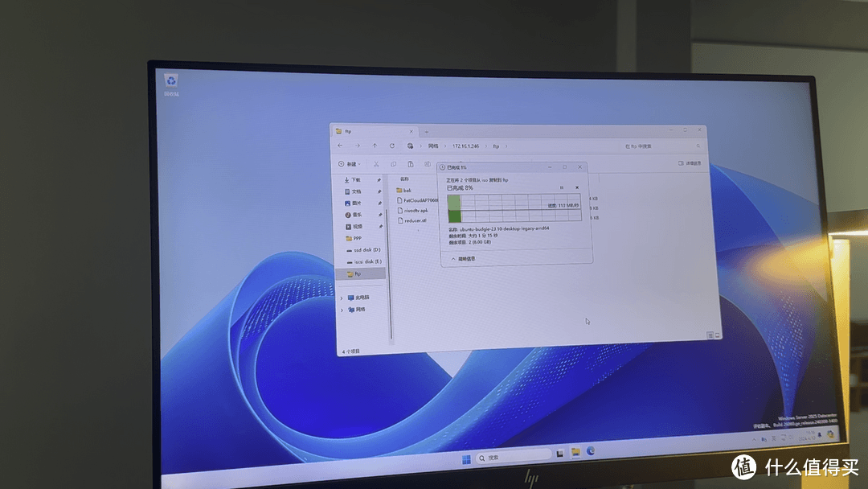Open Task View from the taskbar
This screenshot has height=489, width=868.
559,454
